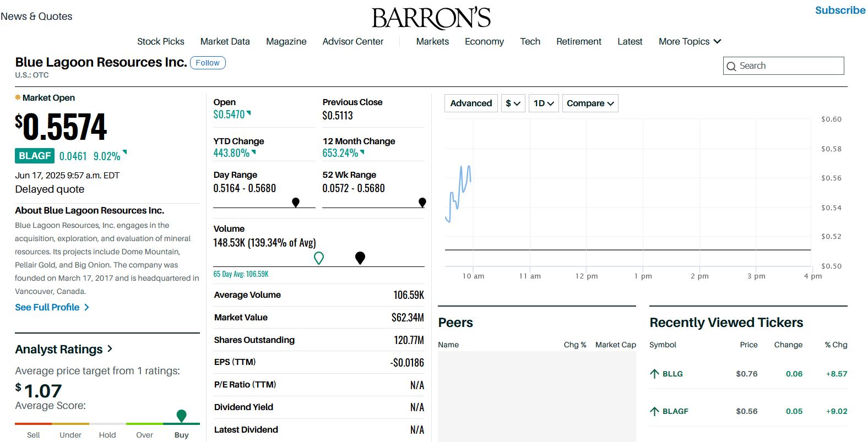This screenshot has width=868, height=442.
Task: Click the Day Range marker dot
Action: click(x=296, y=203)
